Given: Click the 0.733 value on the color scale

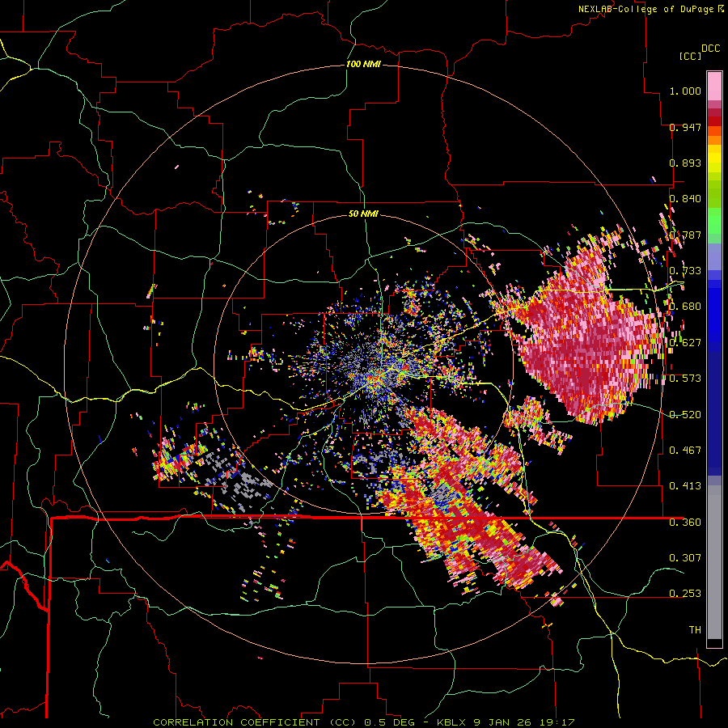Looking at the screenshot, I should point(685,271).
